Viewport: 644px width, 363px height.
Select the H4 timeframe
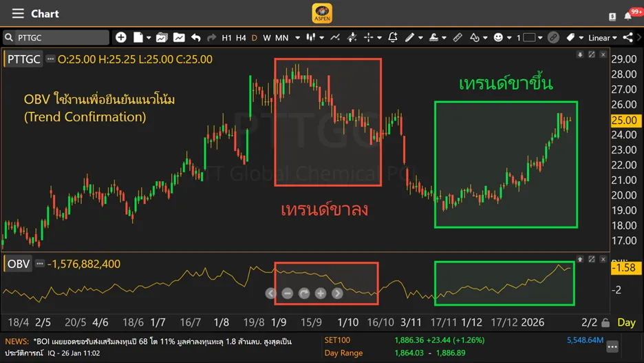pyautogui.click(x=241, y=38)
